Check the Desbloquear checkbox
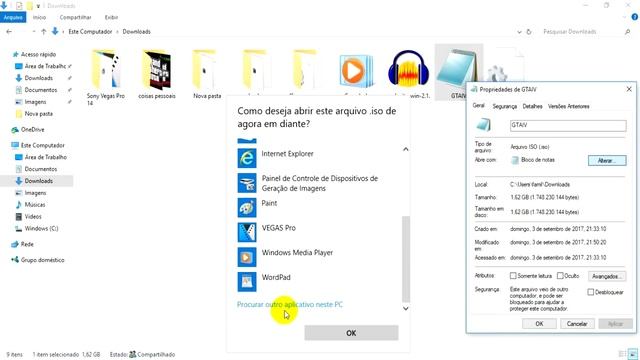This screenshot has width=640, height=360. click(591, 292)
